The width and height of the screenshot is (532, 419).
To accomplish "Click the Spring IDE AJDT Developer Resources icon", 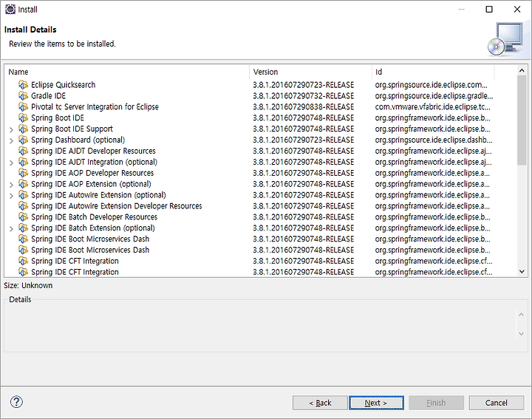I will (23, 151).
